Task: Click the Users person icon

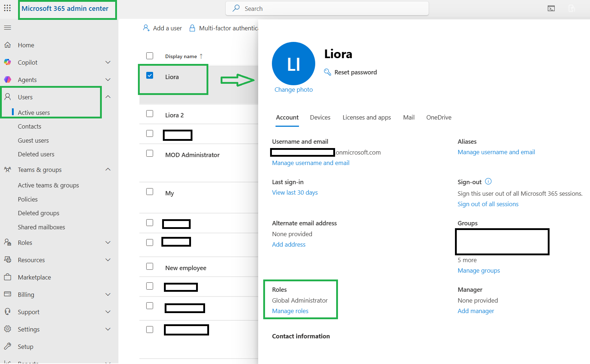Action: pos(8,97)
